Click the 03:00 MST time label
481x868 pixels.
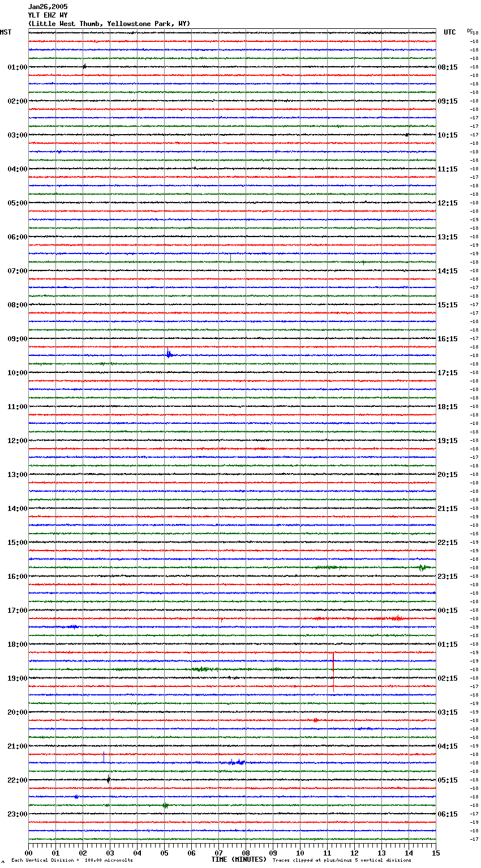click(x=18, y=135)
